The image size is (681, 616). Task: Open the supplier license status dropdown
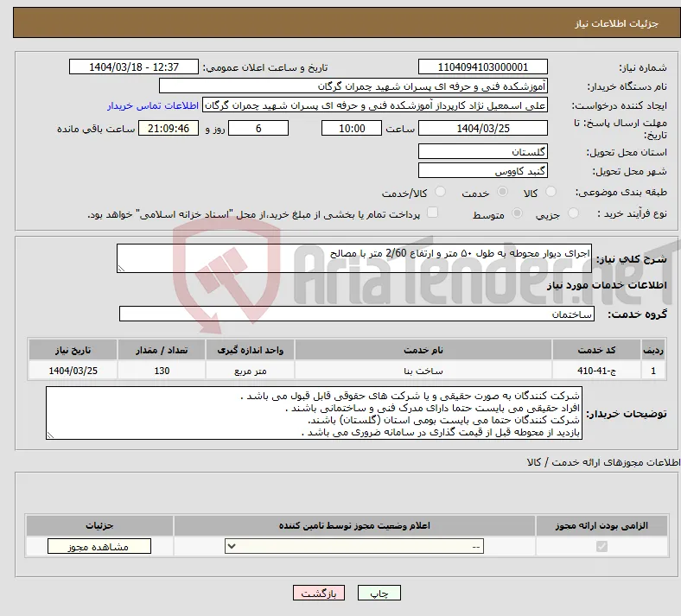click(x=354, y=547)
